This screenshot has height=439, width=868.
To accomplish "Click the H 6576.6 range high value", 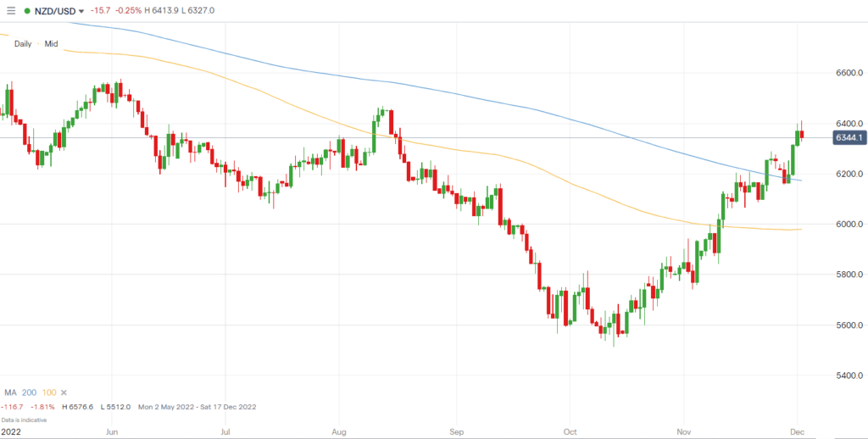I will 77,407.
